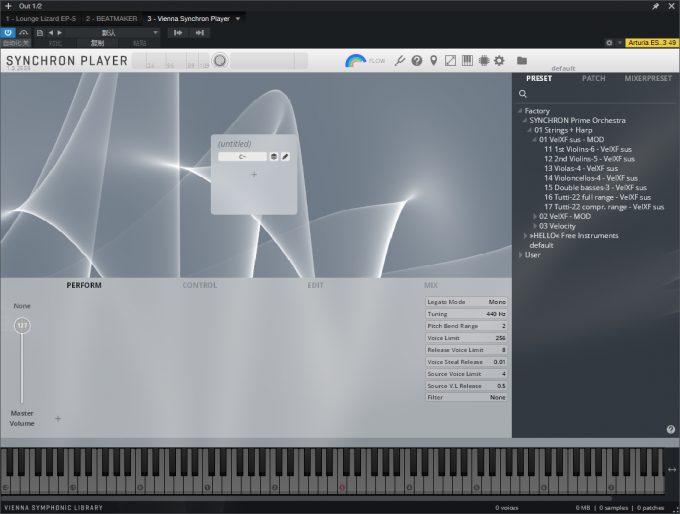Click the keyboard view icon in toolbar
Screen dimensions: 680x514
466,61
